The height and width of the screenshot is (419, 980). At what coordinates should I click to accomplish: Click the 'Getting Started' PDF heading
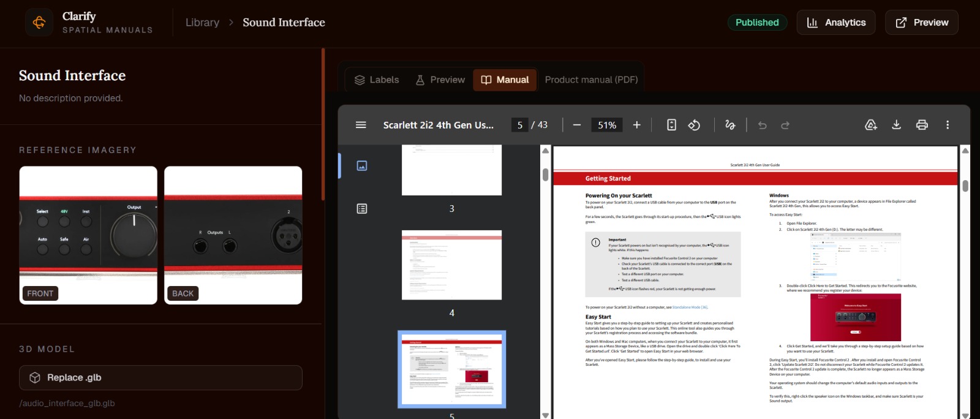pos(608,178)
